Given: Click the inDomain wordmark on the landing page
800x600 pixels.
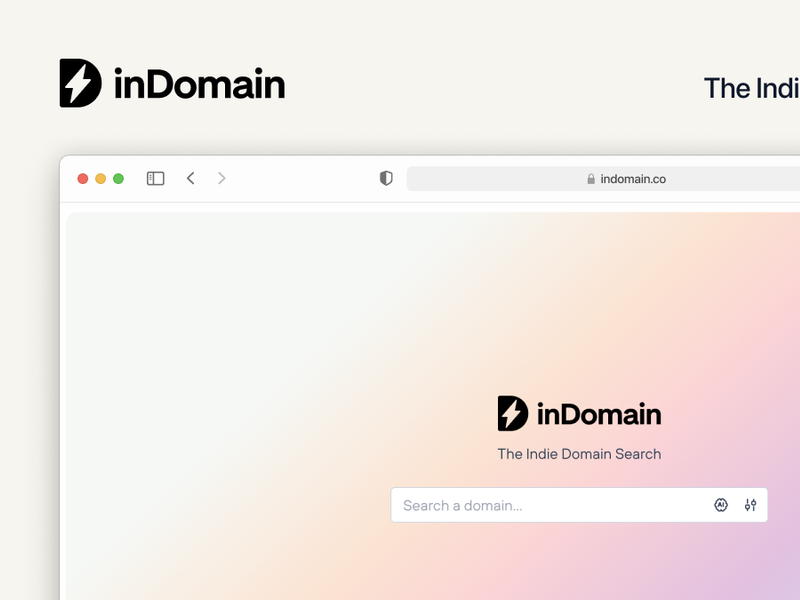Looking at the screenshot, I should 597,413.
